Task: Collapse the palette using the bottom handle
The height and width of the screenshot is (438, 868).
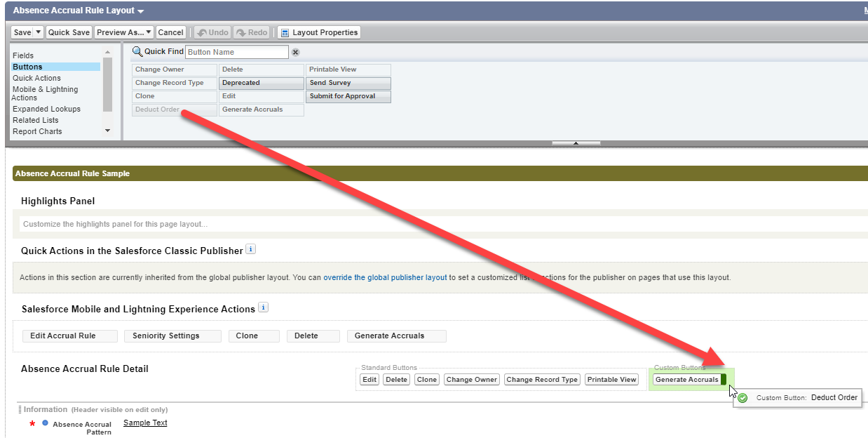Action: [x=576, y=143]
